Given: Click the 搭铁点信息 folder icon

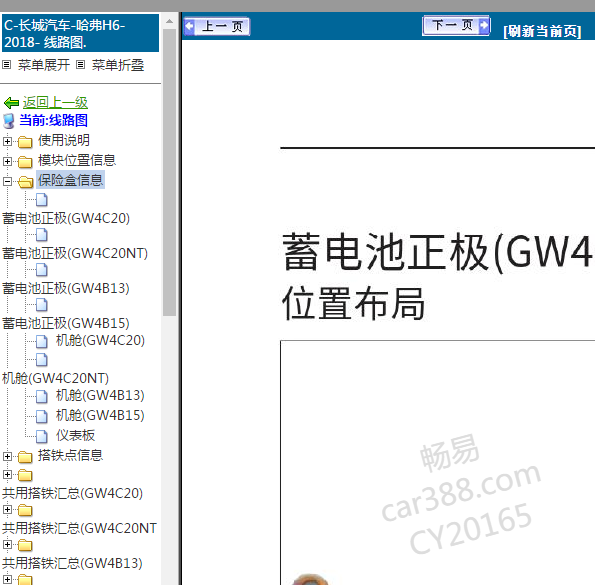Looking at the screenshot, I should tap(25, 457).
